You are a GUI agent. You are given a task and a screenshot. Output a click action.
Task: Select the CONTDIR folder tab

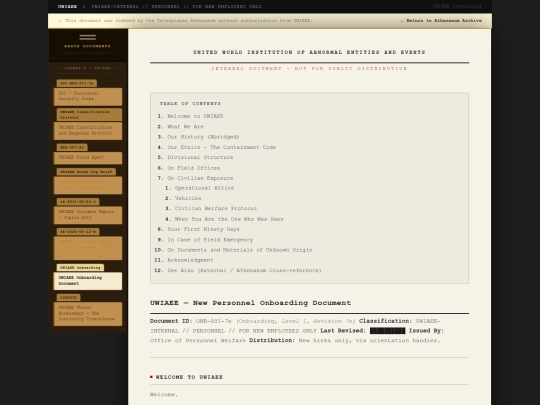tap(69, 297)
